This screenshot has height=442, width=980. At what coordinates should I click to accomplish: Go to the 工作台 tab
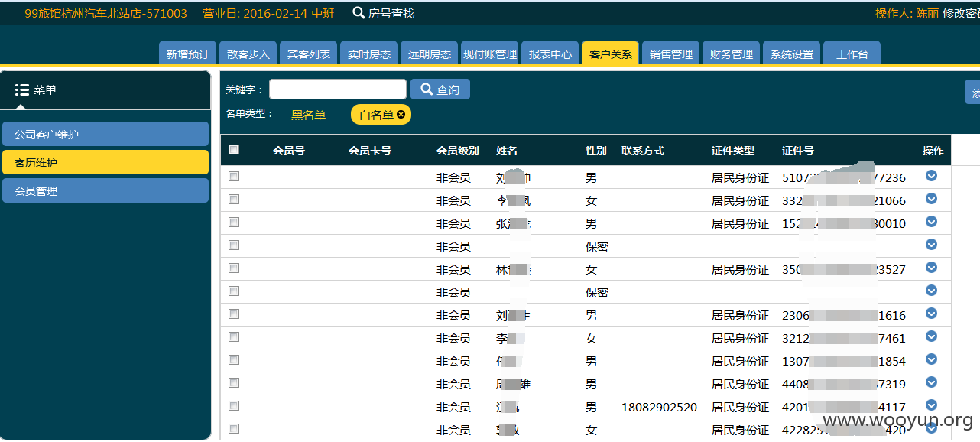point(852,54)
